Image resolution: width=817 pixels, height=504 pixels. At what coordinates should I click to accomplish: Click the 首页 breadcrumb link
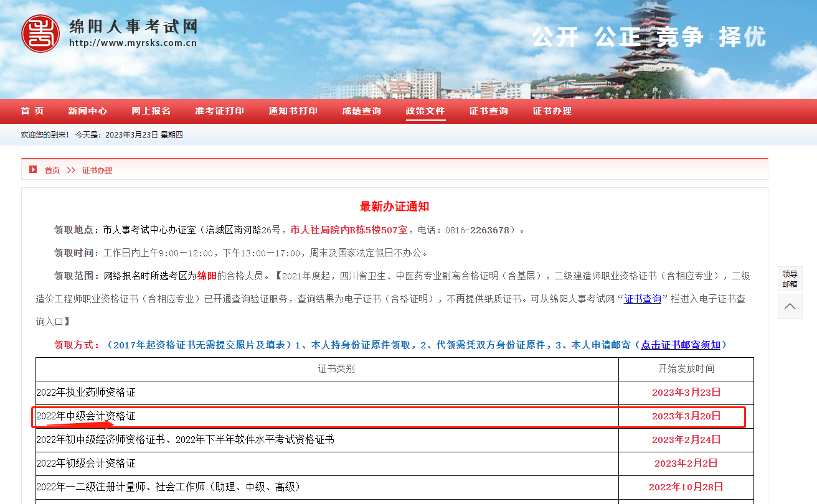pyautogui.click(x=52, y=170)
